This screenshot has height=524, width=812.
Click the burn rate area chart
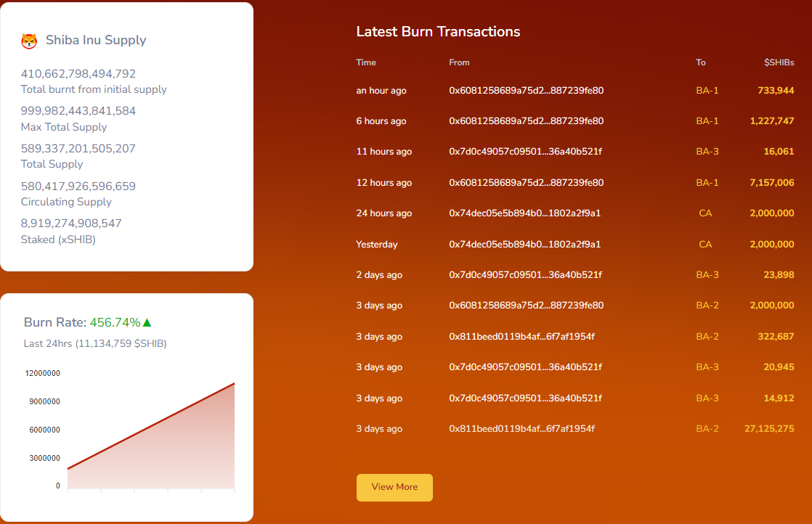151,436
